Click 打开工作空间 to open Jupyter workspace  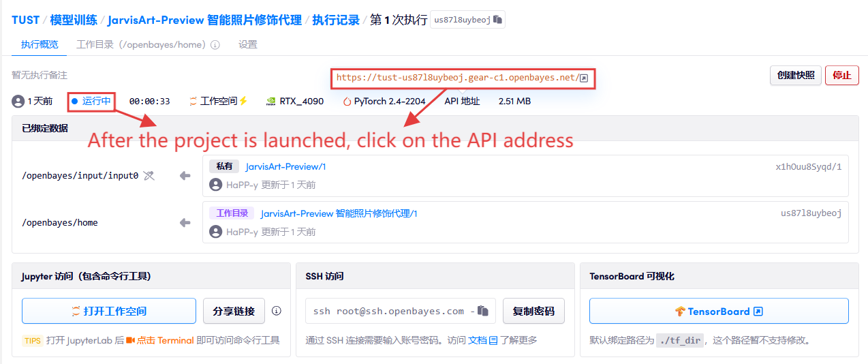[x=109, y=311]
